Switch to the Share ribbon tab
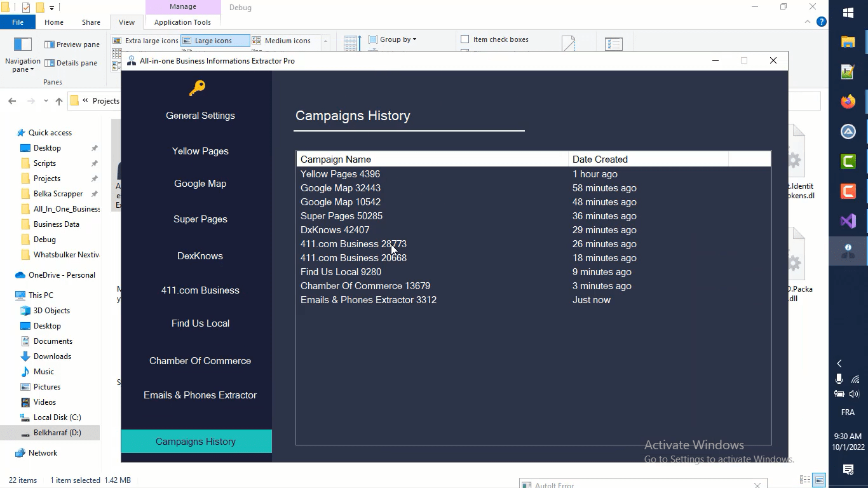 point(91,22)
